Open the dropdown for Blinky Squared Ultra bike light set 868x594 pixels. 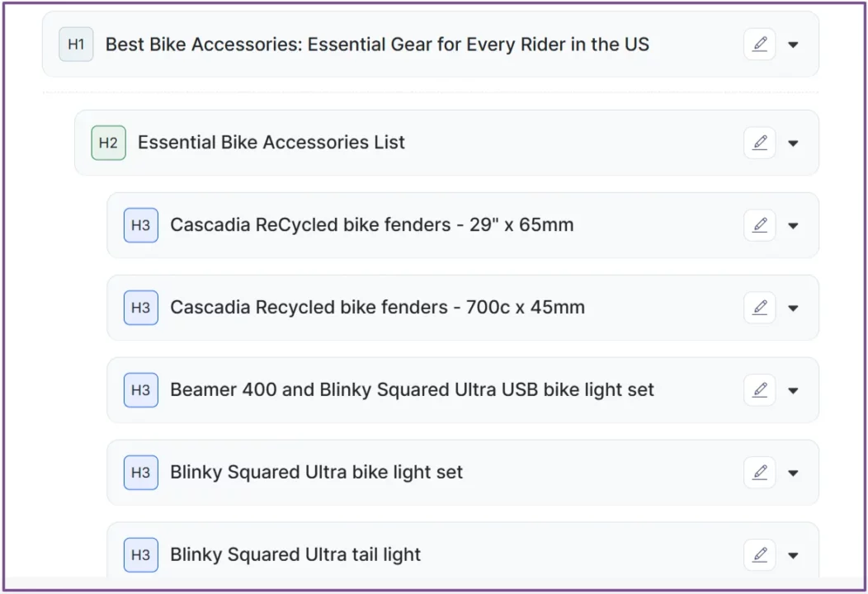tap(794, 472)
